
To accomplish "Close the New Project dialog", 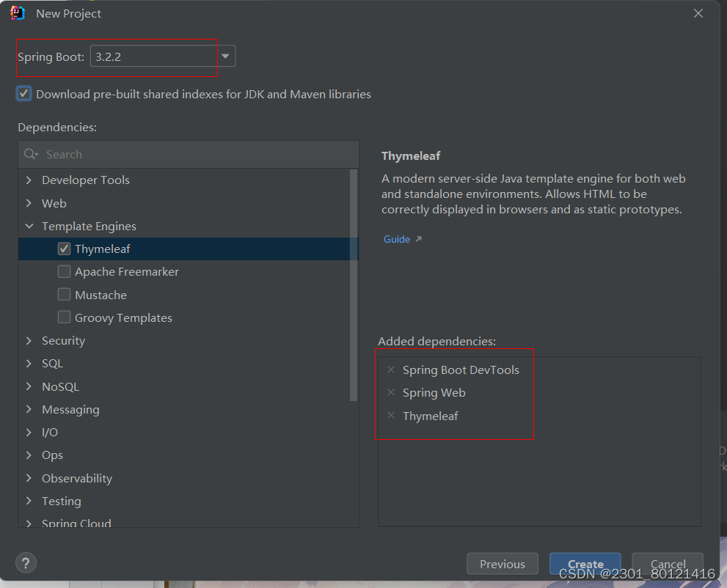I will coord(698,13).
